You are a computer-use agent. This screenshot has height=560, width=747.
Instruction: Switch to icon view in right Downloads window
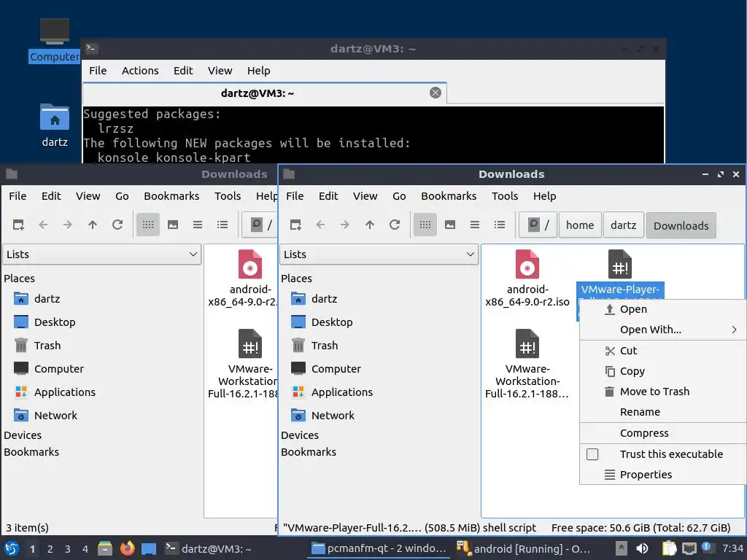[425, 225]
